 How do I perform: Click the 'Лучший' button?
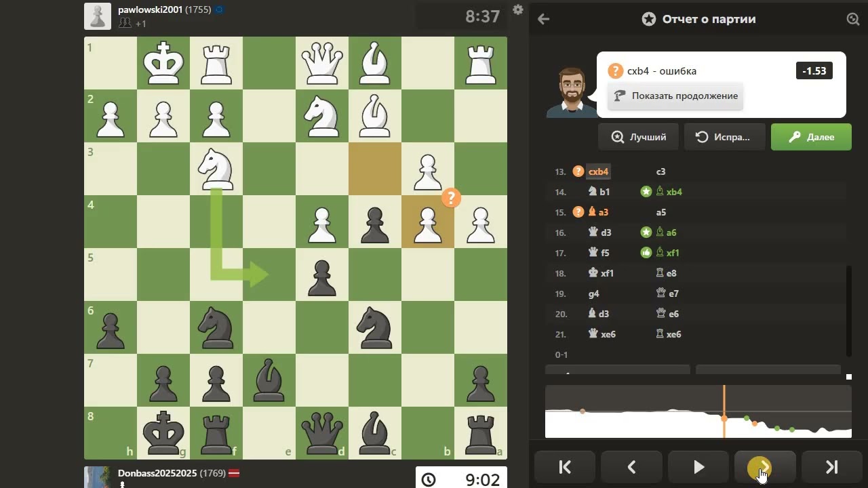pos(638,137)
